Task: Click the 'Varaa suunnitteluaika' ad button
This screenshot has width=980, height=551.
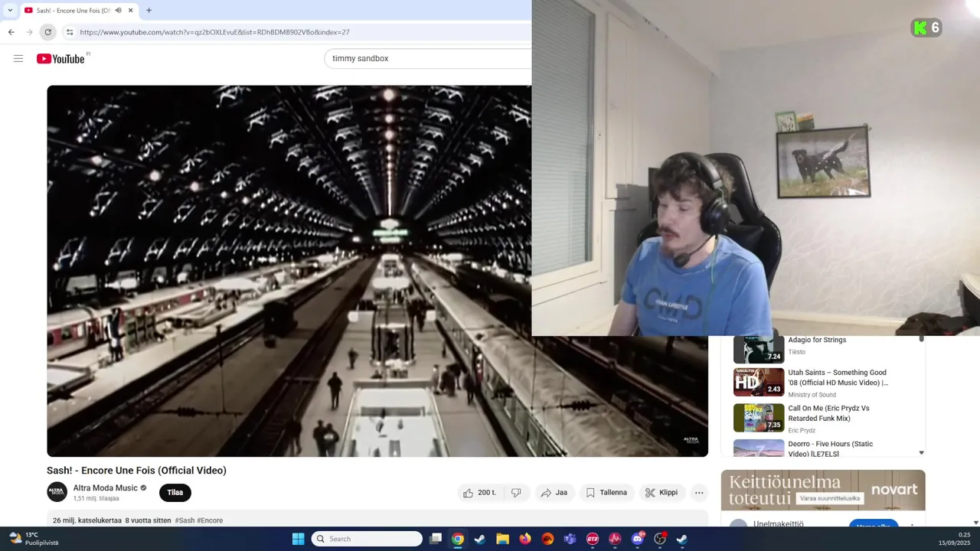Action: click(830, 498)
